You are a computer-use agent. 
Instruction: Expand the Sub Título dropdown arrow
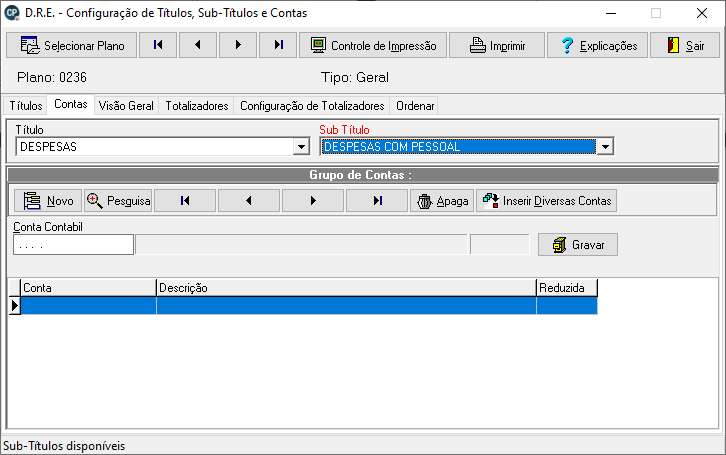pos(605,147)
